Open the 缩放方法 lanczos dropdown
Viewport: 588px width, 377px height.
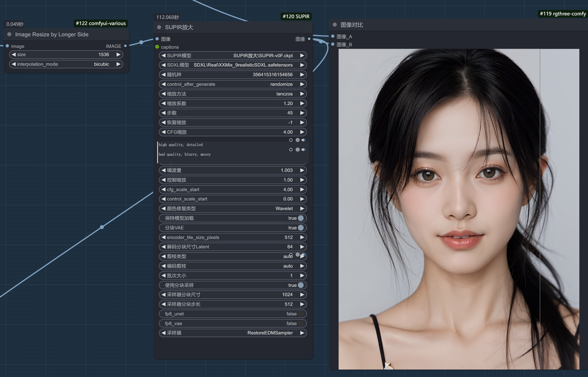click(233, 94)
